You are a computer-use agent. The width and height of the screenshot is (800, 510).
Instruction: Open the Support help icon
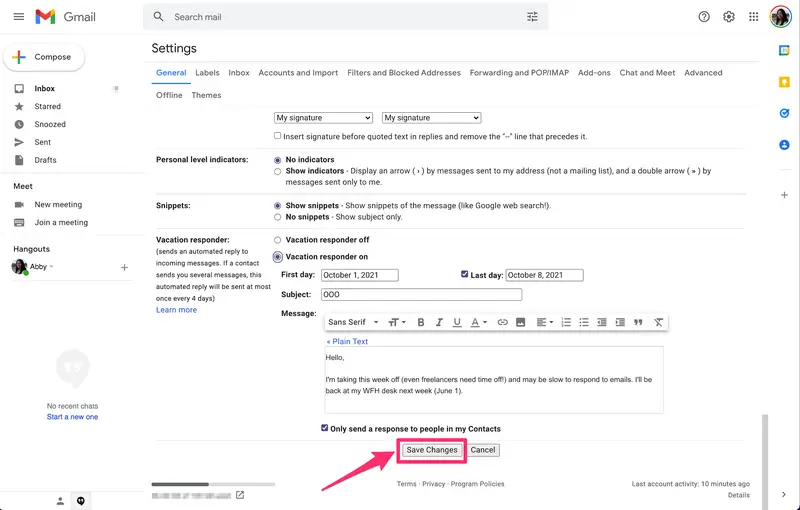[704, 17]
